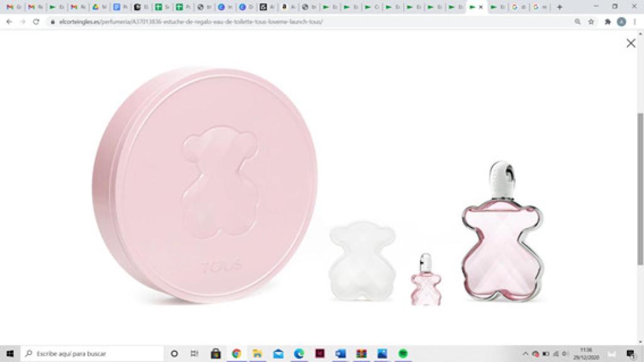The image size is (644, 362).
Task: Close the enlarged product image overlay
Action: pyautogui.click(x=631, y=43)
